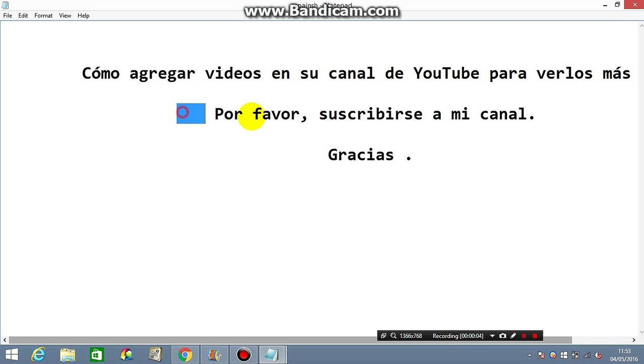
Task: Restore down the Notepad window
Action: [x=617, y=5]
